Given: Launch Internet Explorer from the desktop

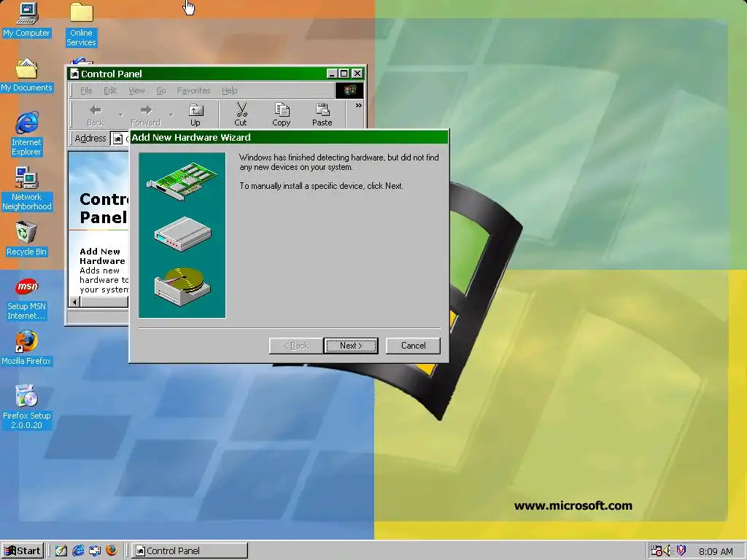Looking at the screenshot, I should [27, 134].
